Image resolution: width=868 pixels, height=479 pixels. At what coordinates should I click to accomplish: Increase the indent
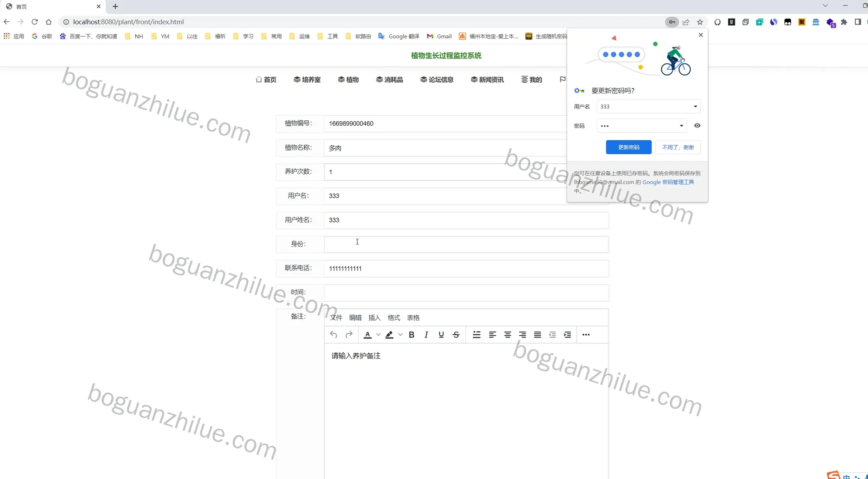click(x=567, y=335)
